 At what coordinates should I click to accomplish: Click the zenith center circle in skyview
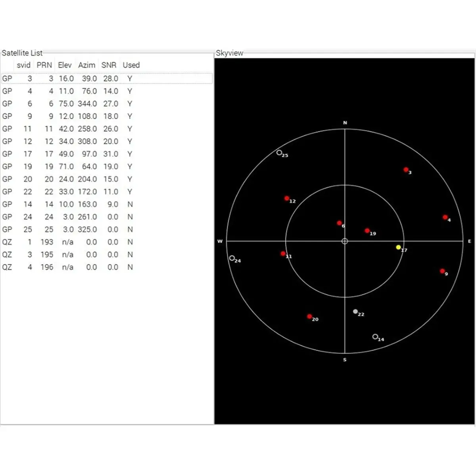pyautogui.click(x=345, y=241)
